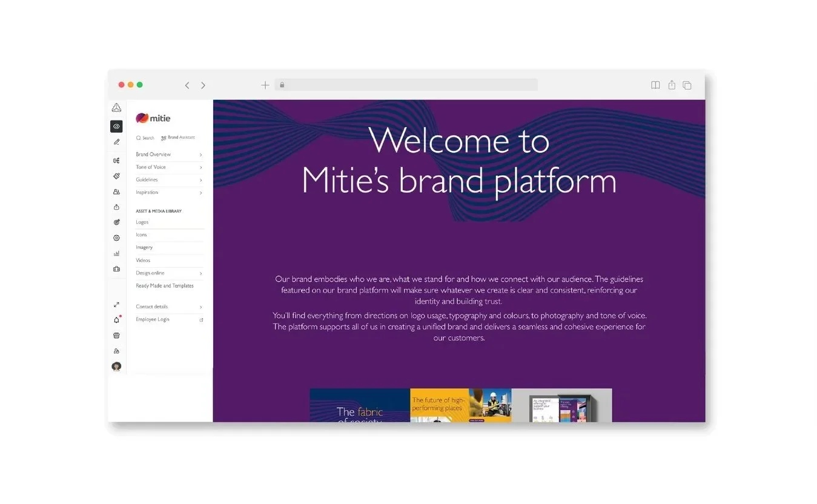
Task: Click the upload share icon in sidebar
Action: tap(116, 207)
